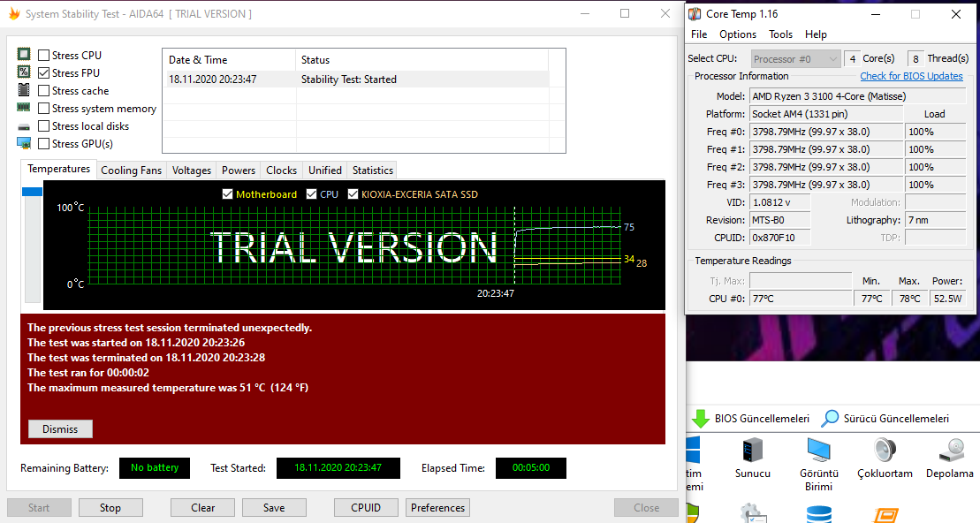Viewport: 980px width, 523px height.
Task: Open the Sunucu server icon
Action: tap(753, 450)
